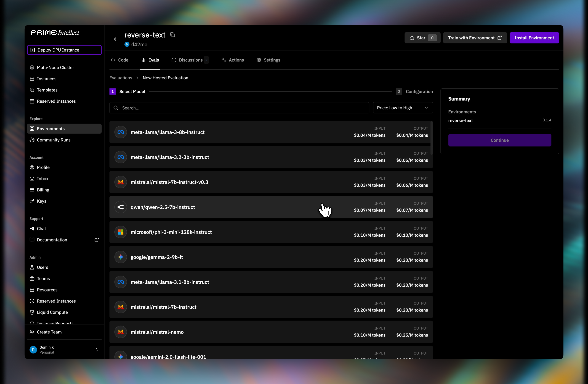The image size is (588, 384).
Task: Click the Evaluations breadcrumb link
Action: (121, 78)
